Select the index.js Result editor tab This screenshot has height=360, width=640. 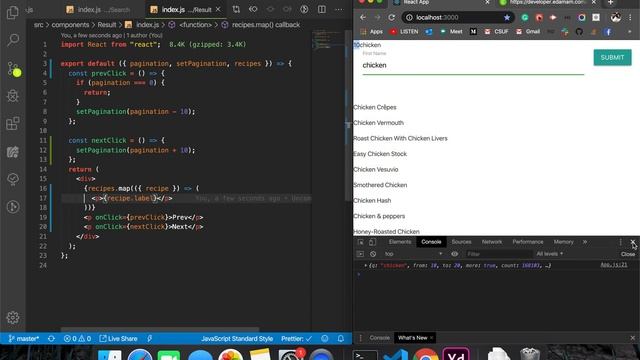click(186, 9)
